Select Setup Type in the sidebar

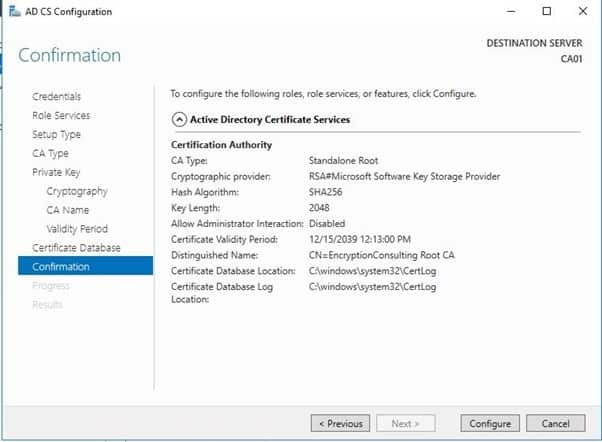[56, 135]
